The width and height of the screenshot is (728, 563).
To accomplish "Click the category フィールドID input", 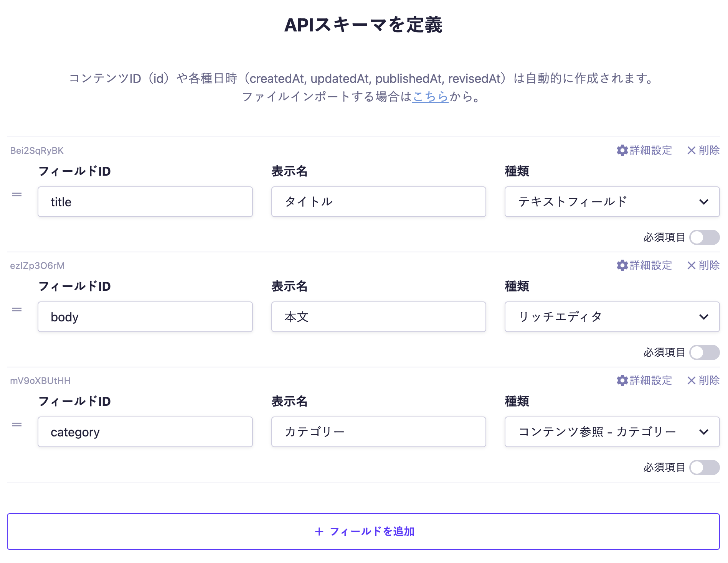I will click(145, 432).
